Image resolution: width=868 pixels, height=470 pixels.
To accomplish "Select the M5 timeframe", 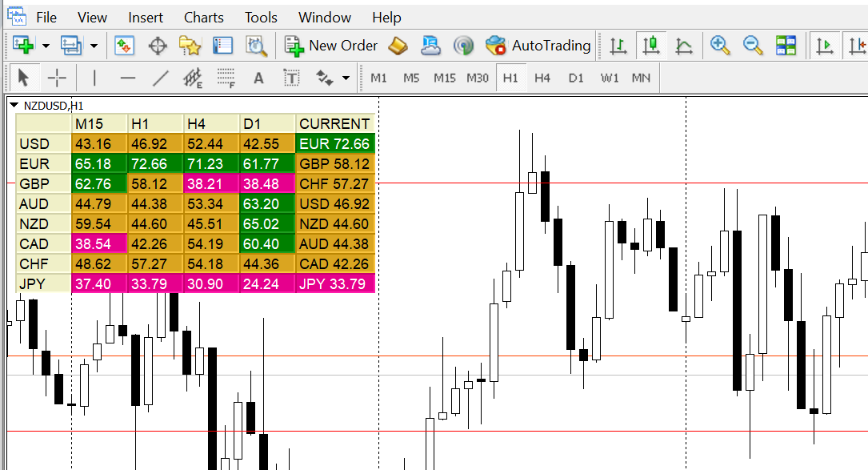I will click(x=411, y=78).
